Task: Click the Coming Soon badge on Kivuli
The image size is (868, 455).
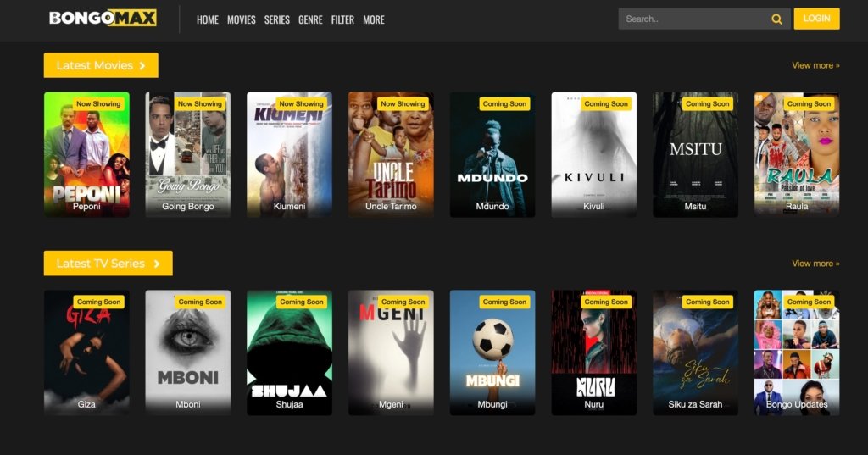Action: pyautogui.click(x=605, y=103)
